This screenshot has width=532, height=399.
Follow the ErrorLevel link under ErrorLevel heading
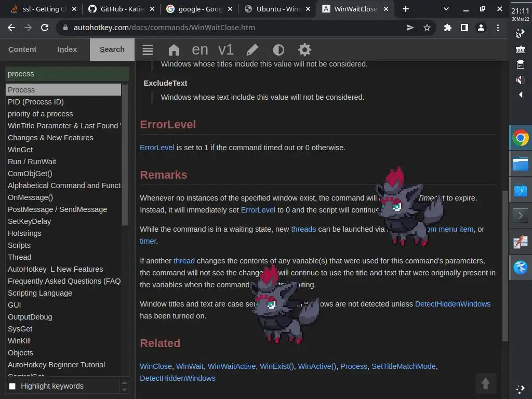click(x=157, y=148)
